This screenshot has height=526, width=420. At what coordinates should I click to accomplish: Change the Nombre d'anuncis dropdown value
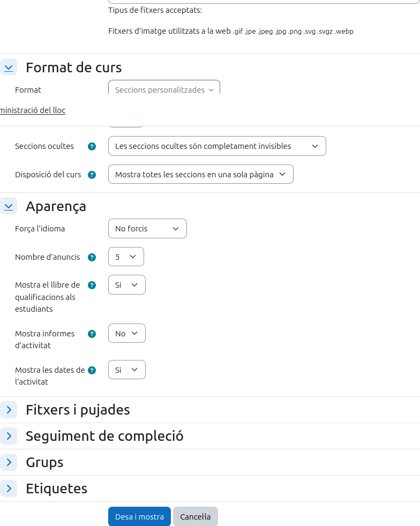click(x=126, y=257)
